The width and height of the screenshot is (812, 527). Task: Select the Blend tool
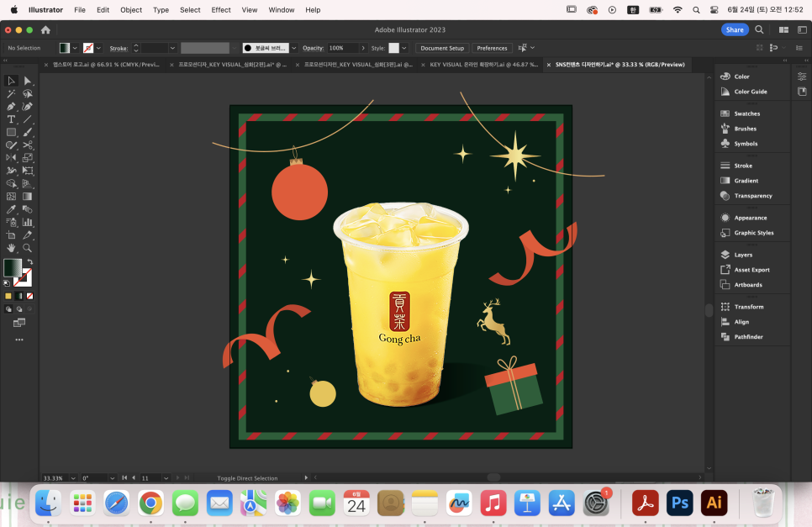coord(28,209)
